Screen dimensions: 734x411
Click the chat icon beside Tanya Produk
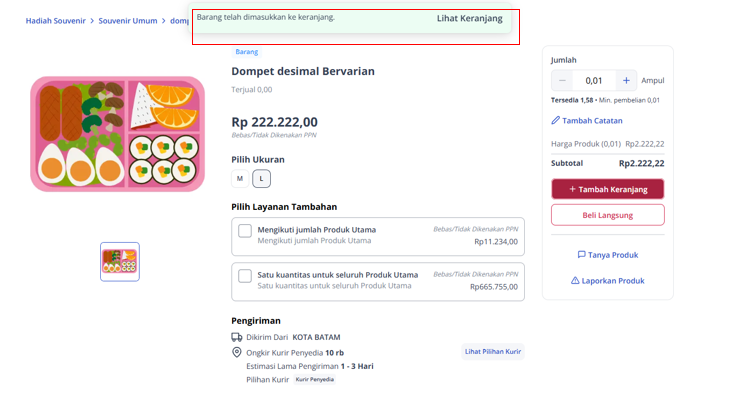tap(581, 255)
